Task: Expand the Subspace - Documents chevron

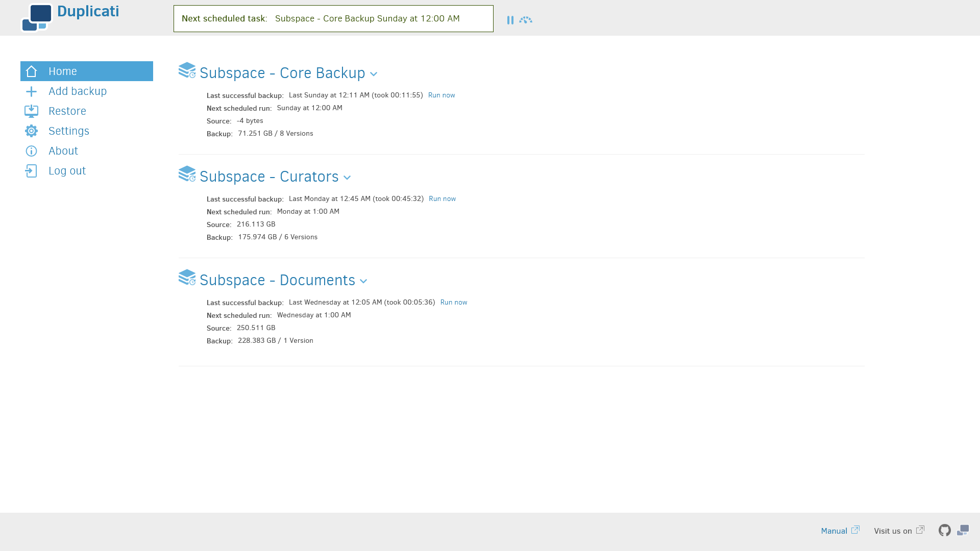Action: coord(363,282)
